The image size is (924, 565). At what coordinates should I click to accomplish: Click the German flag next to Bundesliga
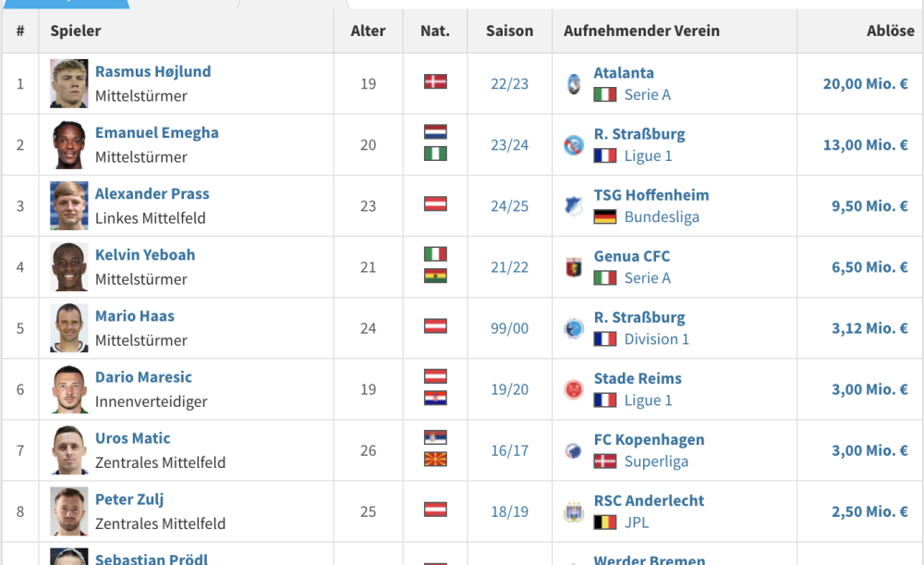pyautogui.click(x=605, y=217)
